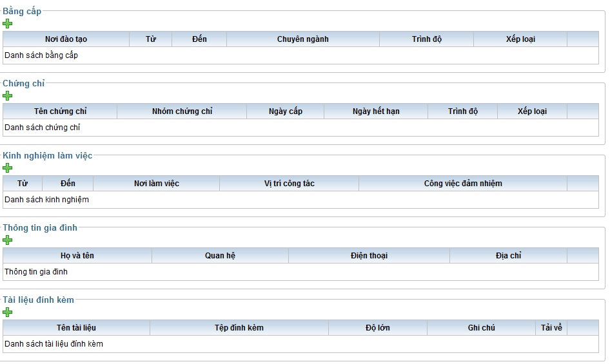Click the Tệp đính kèm column header
Viewport: 610px width, 364px height.
click(239, 328)
